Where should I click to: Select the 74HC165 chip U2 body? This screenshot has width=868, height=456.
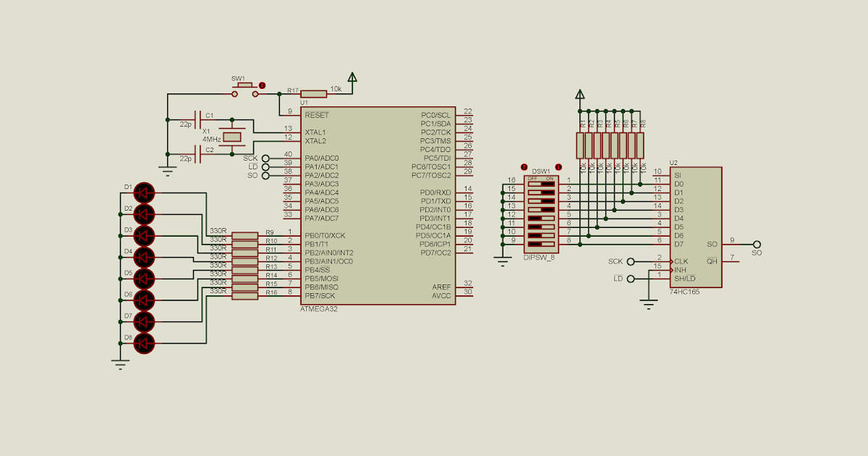[695, 227]
